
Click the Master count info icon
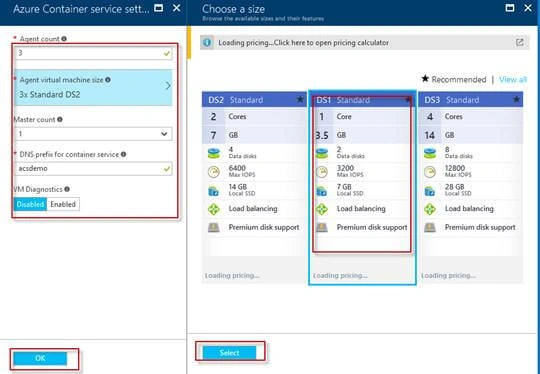tap(60, 120)
